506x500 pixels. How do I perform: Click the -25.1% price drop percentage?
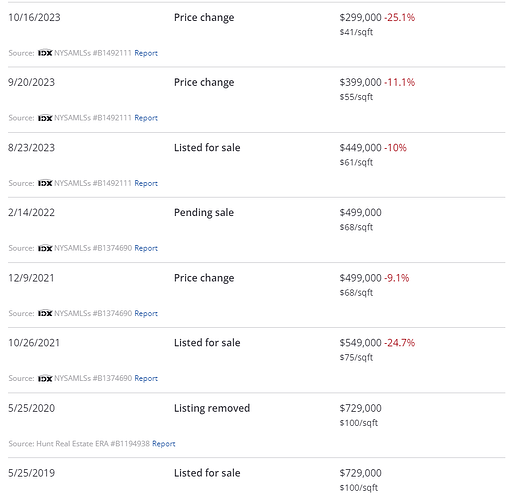(400, 17)
